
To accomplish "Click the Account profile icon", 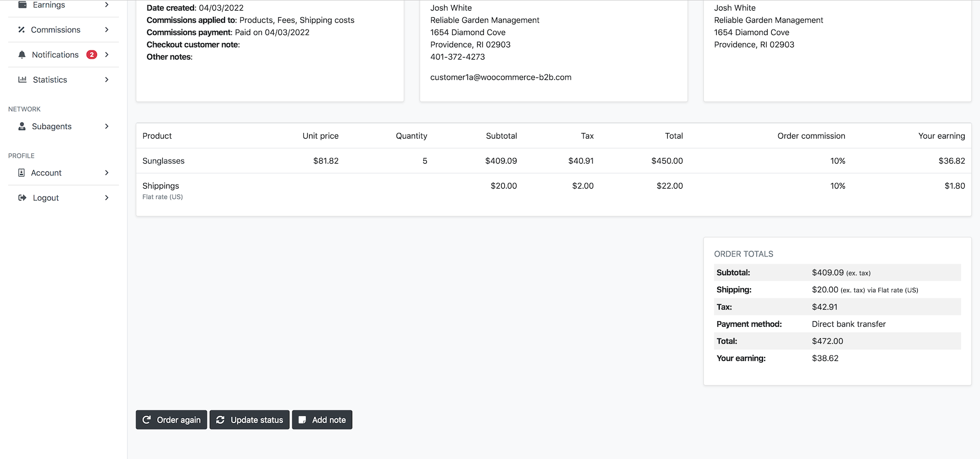I will pyautogui.click(x=21, y=173).
